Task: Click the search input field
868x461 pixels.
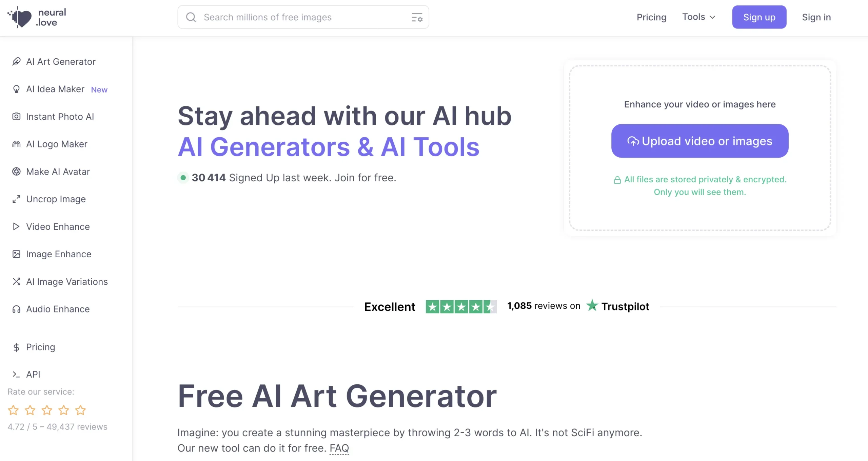Action: click(303, 17)
